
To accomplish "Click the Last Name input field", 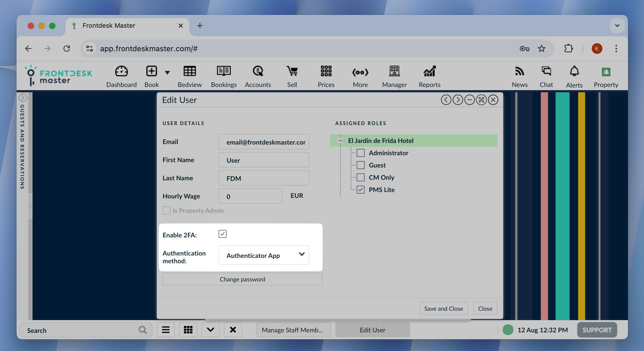I will [x=264, y=178].
